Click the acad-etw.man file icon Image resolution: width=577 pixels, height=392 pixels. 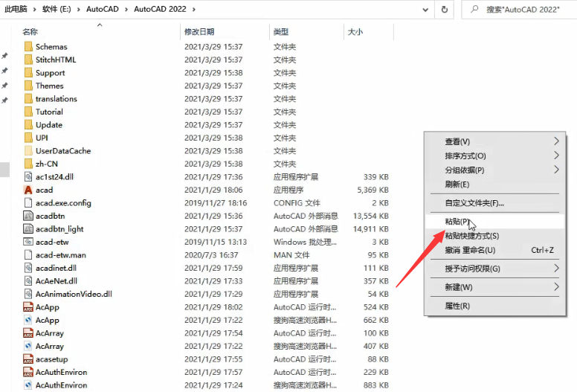coord(28,255)
